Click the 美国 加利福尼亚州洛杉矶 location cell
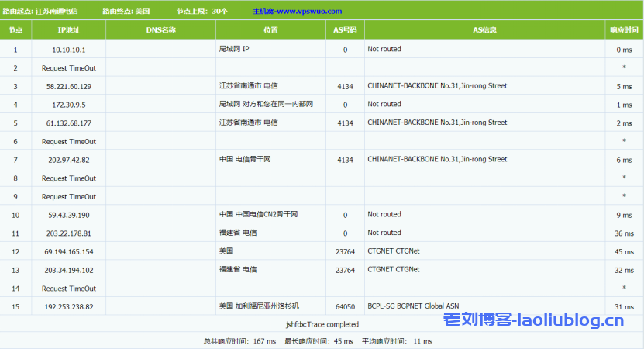Viewport: 644px width, 349px height. pyautogui.click(x=259, y=306)
